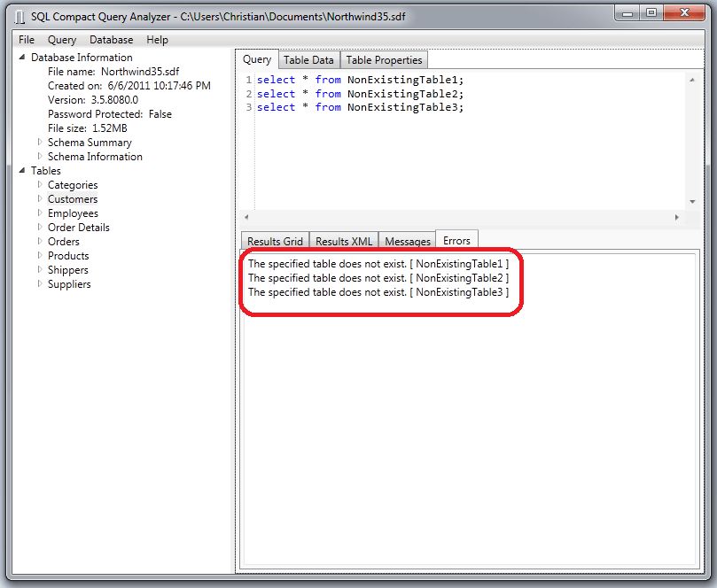Place cursor on query line NonExistingTable2
717x588 pixels.
[361, 94]
